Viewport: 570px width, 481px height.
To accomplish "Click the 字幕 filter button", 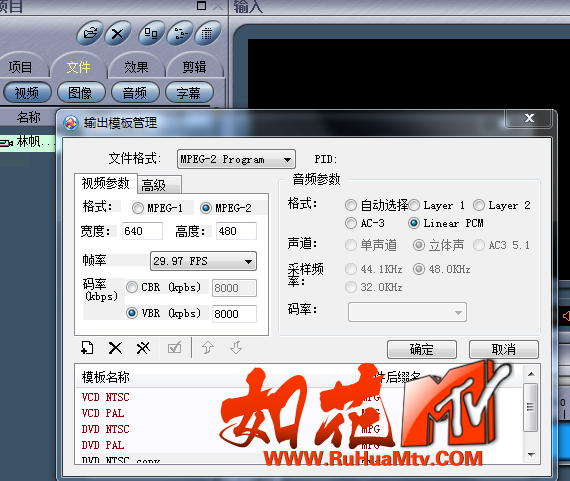I will 189,93.
